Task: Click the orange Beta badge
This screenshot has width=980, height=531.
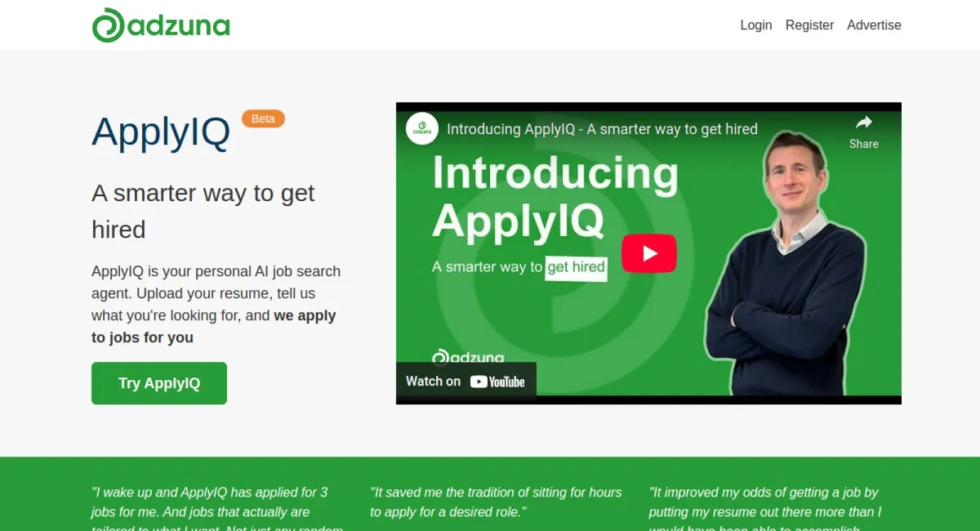Action: click(263, 118)
